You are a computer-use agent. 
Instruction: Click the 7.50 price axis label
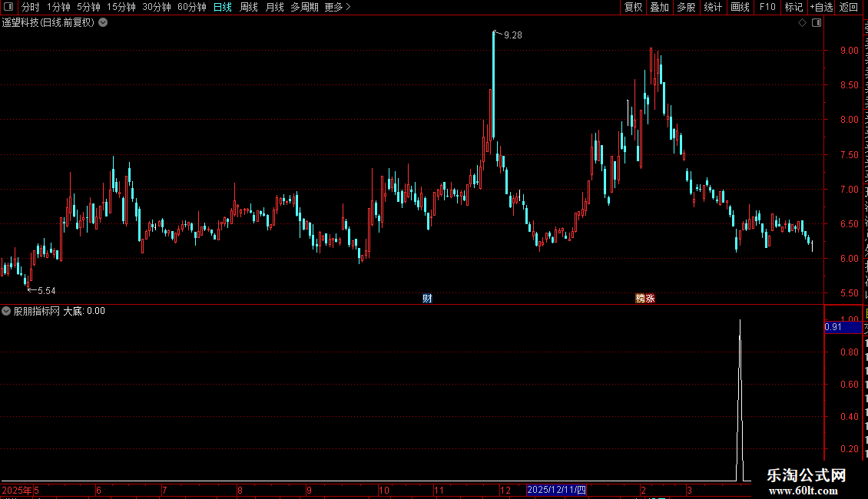pos(849,155)
